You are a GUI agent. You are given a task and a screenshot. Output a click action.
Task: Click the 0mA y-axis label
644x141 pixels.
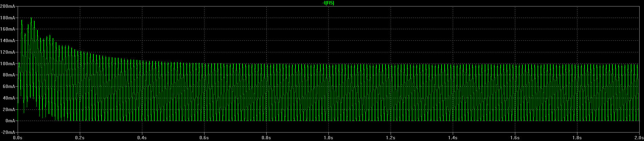(x=10, y=121)
